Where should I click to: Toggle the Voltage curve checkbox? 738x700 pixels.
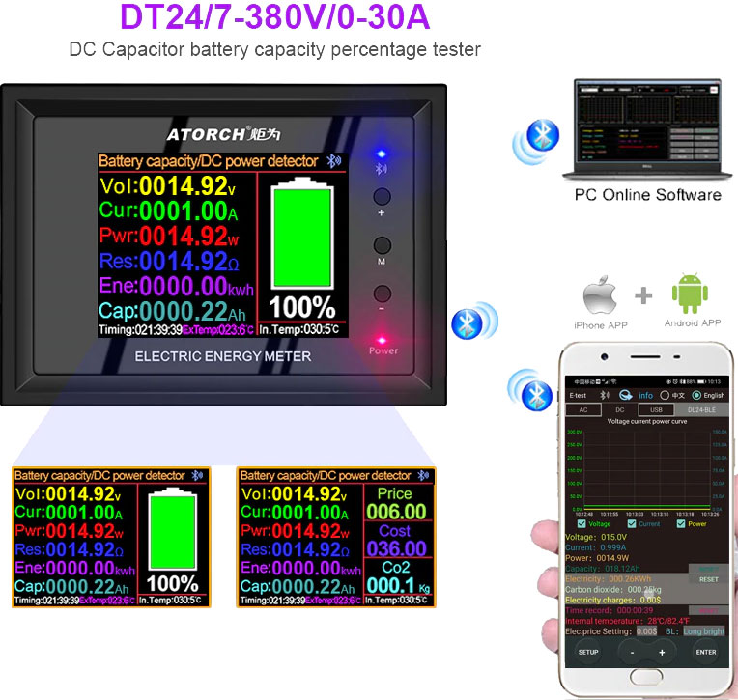582,524
